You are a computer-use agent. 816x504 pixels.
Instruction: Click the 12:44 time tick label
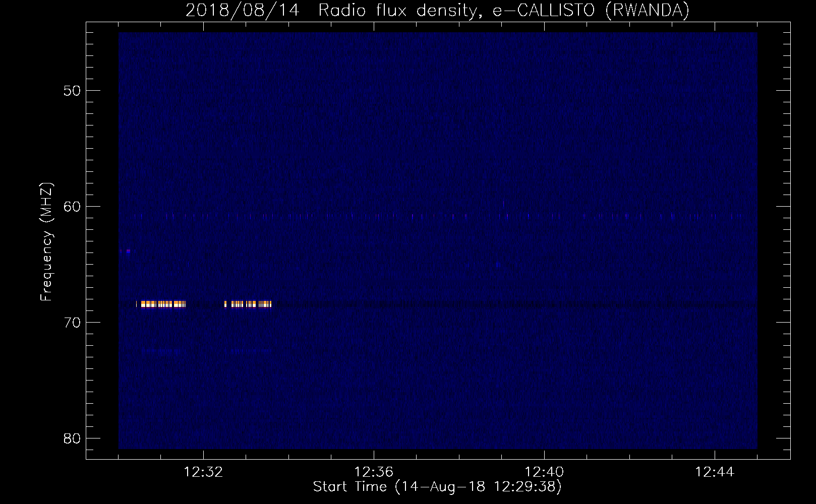coord(715,472)
